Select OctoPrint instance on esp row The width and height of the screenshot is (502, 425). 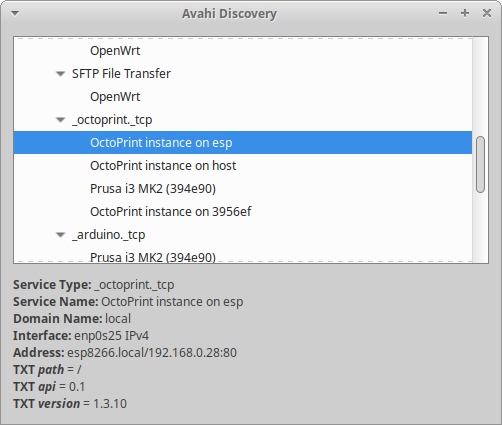pos(243,143)
